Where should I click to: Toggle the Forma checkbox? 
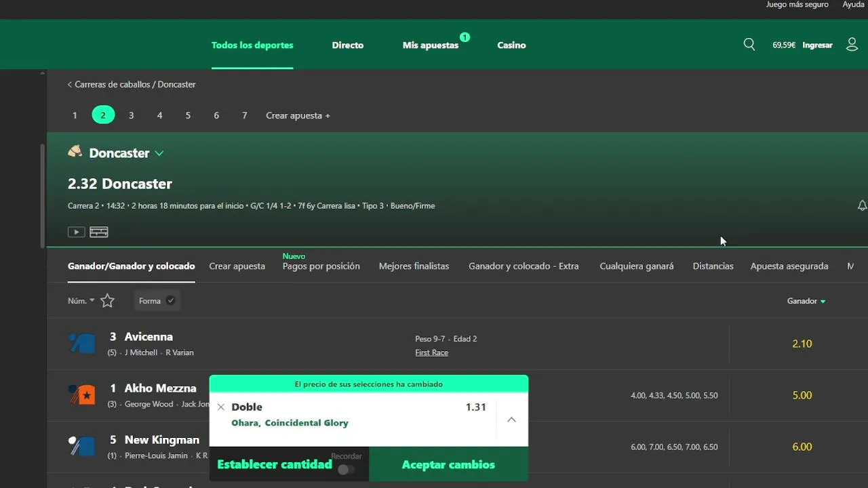[x=170, y=300]
